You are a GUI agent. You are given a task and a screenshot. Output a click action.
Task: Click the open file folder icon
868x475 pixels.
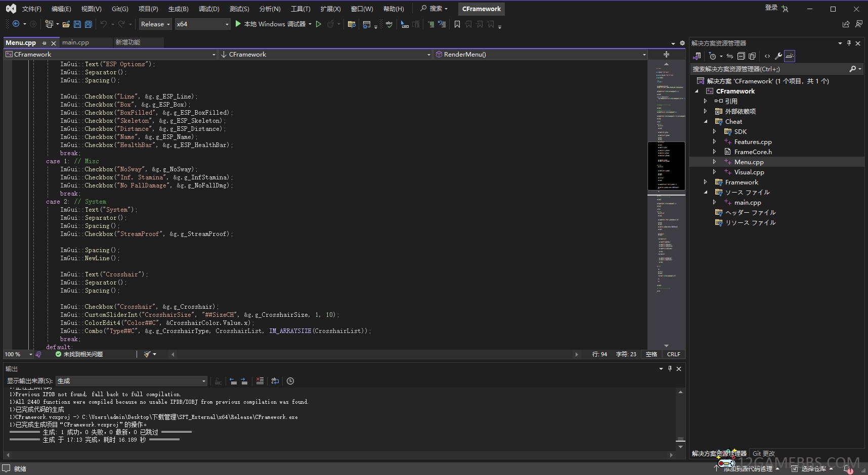[x=66, y=24]
